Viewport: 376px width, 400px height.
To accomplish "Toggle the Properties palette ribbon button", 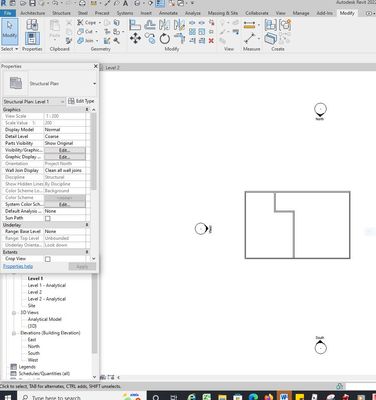I will pyautogui.click(x=32, y=38).
